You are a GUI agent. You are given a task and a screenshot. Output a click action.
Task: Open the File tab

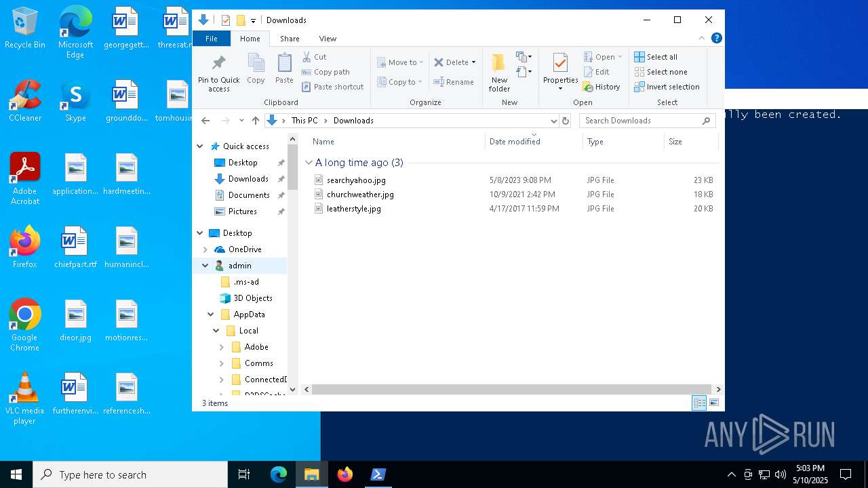(x=212, y=39)
